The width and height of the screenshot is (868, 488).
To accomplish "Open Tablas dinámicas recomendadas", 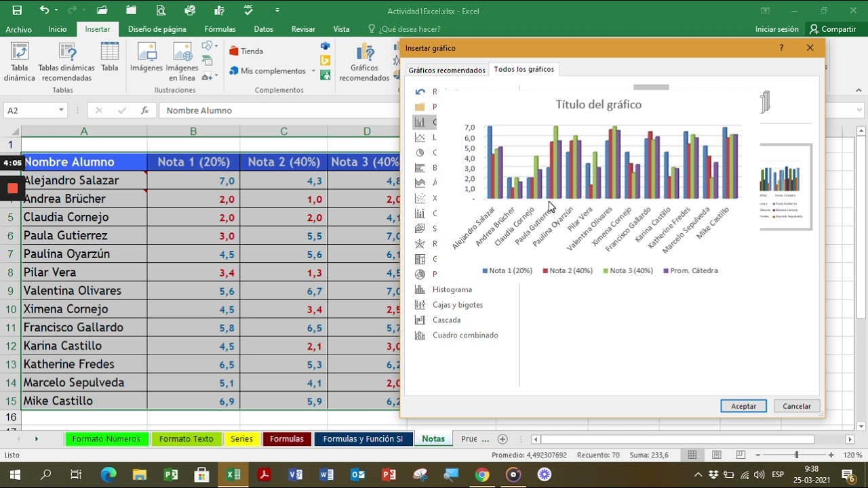I will coord(66,62).
